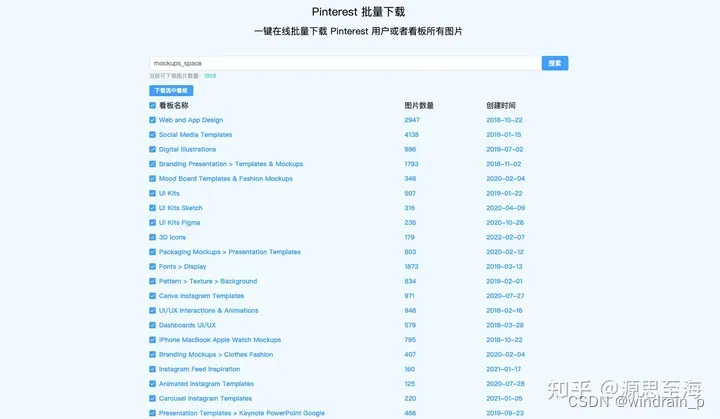Toggle the Dashboards UI/UX checkbox

pos(152,325)
